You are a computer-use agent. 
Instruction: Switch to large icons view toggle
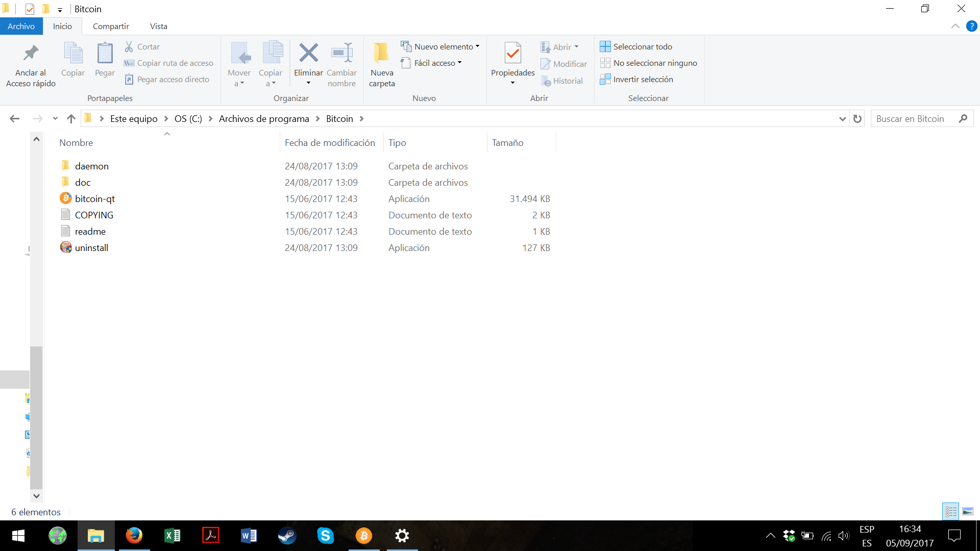(x=968, y=511)
